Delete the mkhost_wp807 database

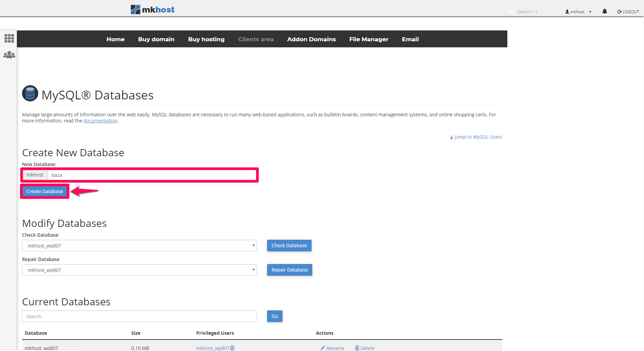(365, 348)
